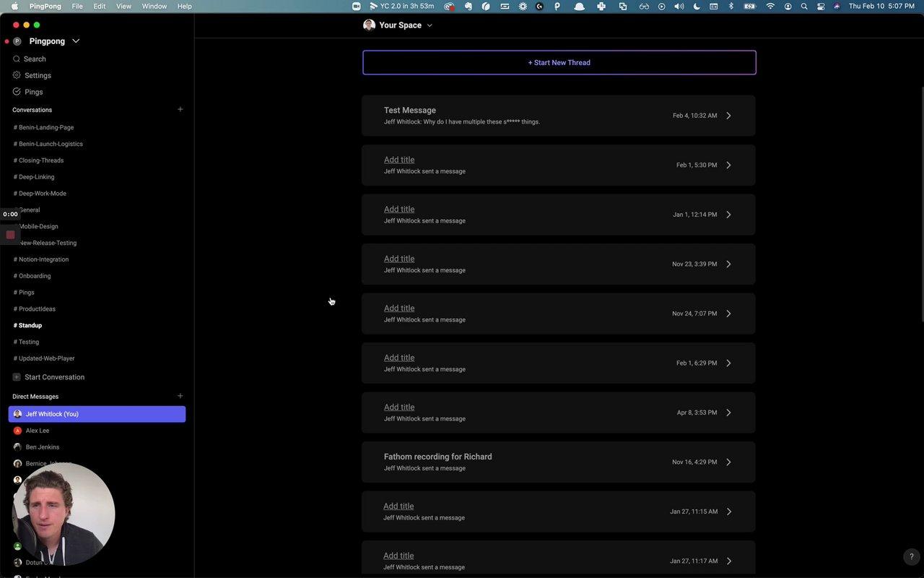Click the chevron on the Fathom recording for Richard thread
The width and height of the screenshot is (924, 578).
pyautogui.click(x=728, y=462)
